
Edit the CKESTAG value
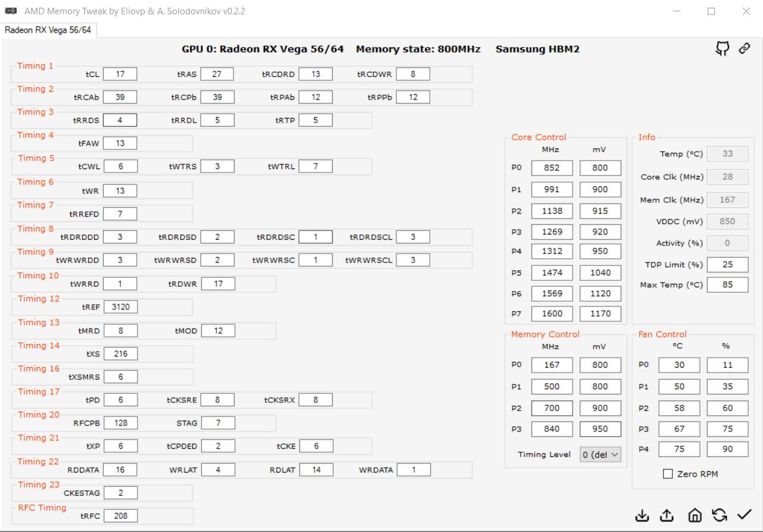pos(120,493)
